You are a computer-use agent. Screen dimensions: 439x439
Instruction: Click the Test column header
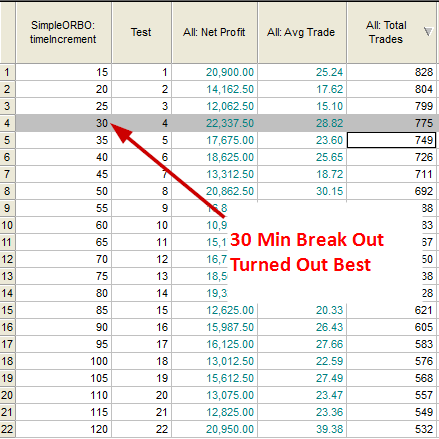(x=141, y=32)
